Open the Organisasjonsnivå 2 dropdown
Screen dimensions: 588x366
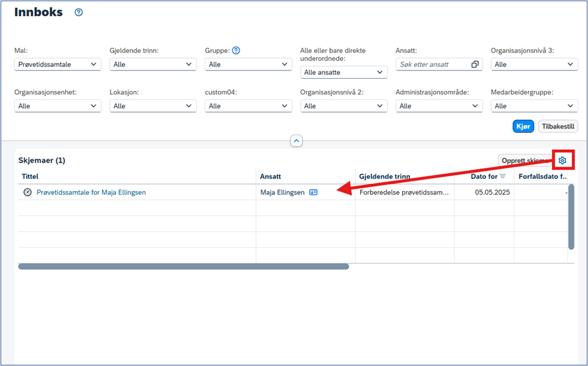pyautogui.click(x=344, y=106)
